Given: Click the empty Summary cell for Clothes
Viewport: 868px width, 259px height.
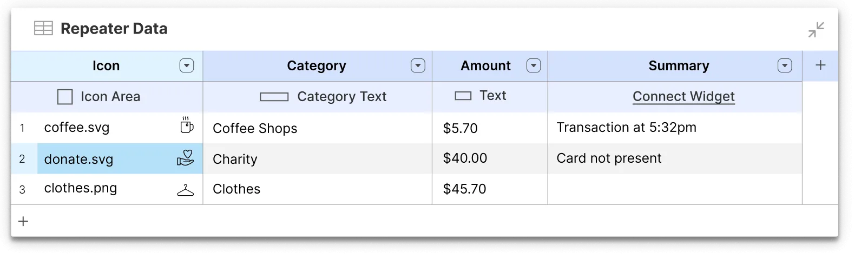Looking at the screenshot, I should click(x=674, y=189).
